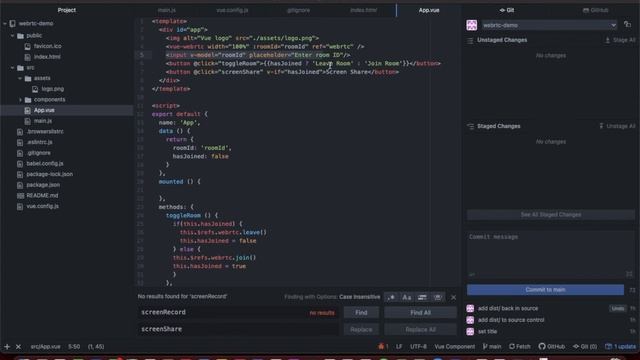This screenshot has width=640, height=360.
Task: Open the GitHub tab in right dock
Action: [596, 10]
